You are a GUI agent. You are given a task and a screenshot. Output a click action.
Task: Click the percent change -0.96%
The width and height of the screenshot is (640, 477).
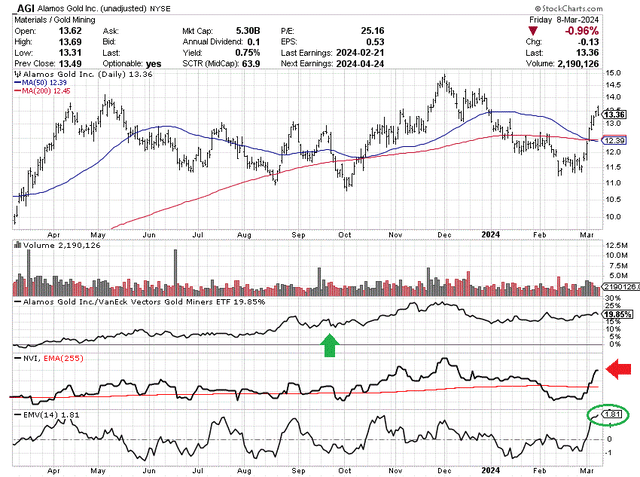point(582,31)
